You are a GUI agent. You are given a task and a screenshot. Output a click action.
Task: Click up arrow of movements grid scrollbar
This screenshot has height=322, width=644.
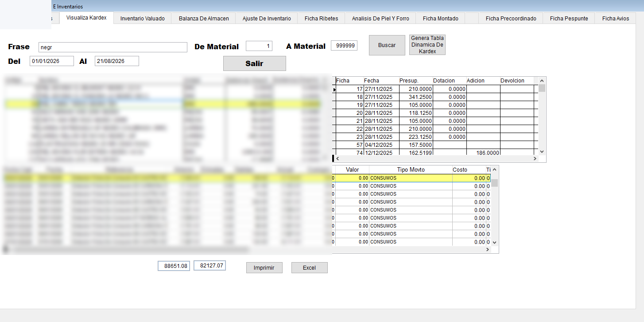click(x=495, y=169)
